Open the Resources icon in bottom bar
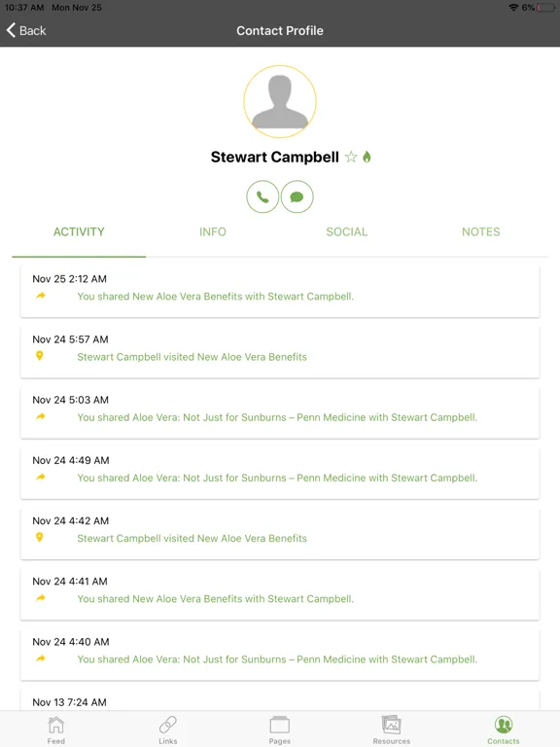The image size is (560, 747). click(392, 729)
